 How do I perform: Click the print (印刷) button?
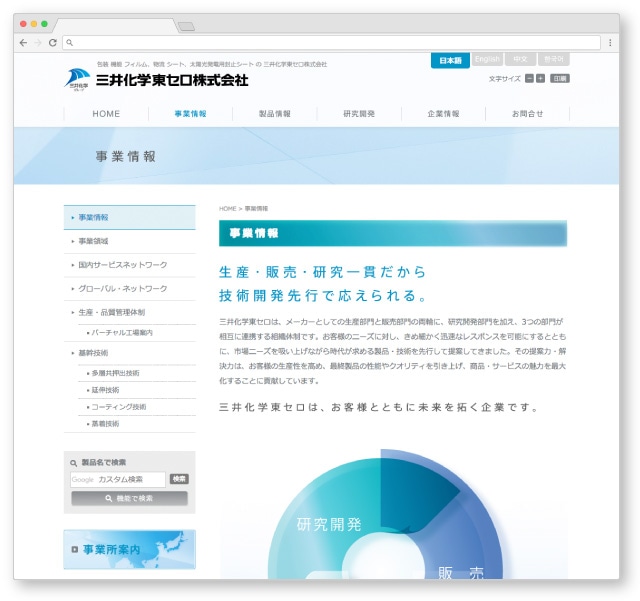click(x=560, y=78)
